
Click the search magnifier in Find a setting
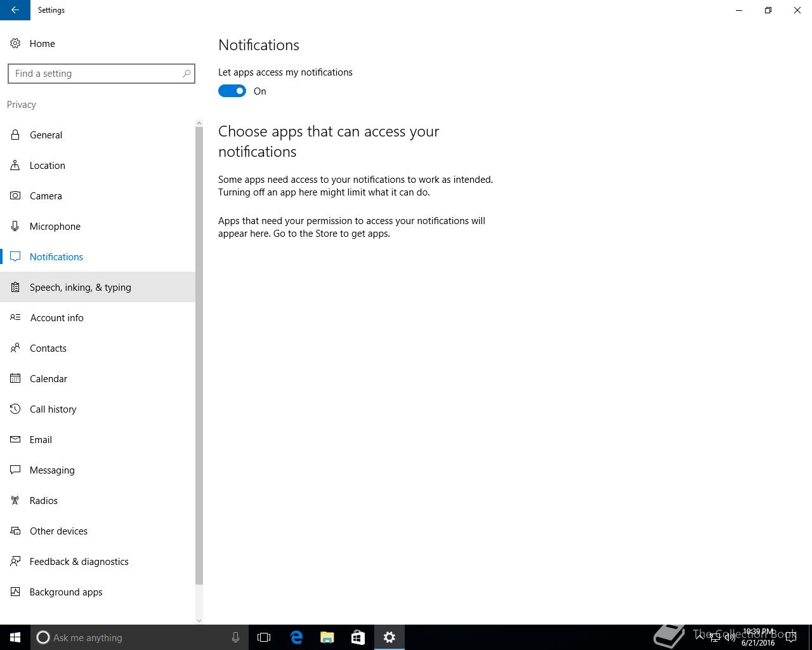pyautogui.click(x=187, y=74)
